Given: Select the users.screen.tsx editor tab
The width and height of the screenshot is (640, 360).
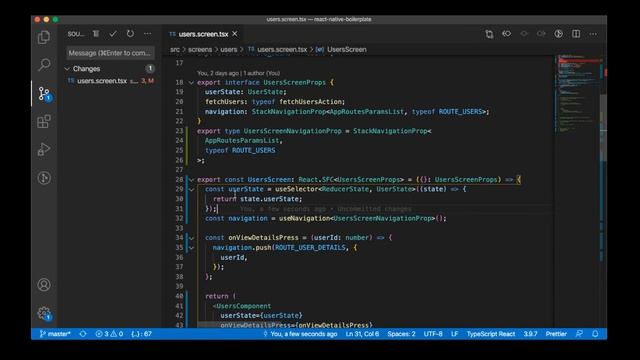Looking at the screenshot, I should [x=203, y=34].
